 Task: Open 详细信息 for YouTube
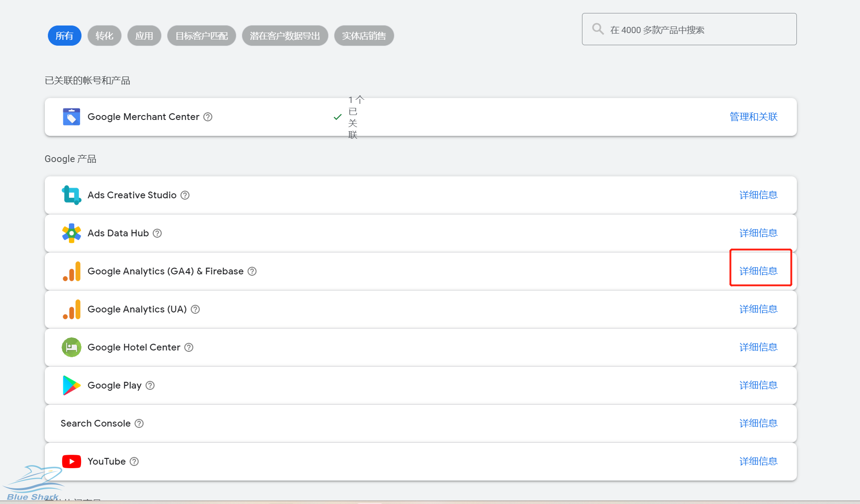[x=758, y=461]
